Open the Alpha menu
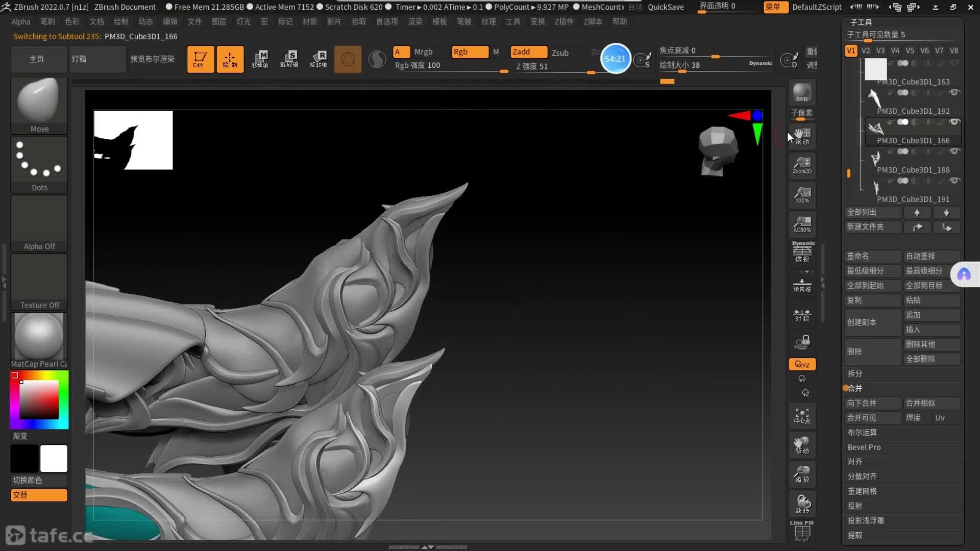The height and width of the screenshot is (551, 980). click(x=21, y=21)
